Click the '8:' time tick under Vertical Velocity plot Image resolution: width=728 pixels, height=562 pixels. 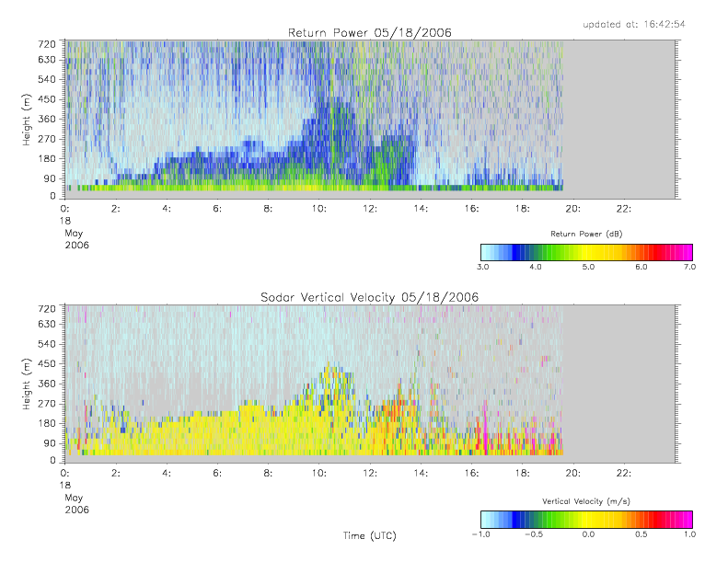269,474
